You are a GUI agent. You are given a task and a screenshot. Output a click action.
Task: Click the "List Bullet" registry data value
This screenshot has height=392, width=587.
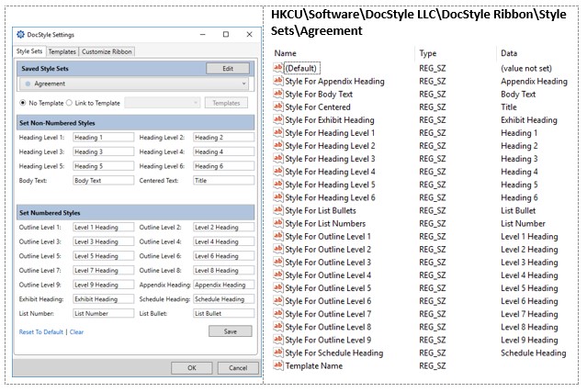click(x=518, y=210)
